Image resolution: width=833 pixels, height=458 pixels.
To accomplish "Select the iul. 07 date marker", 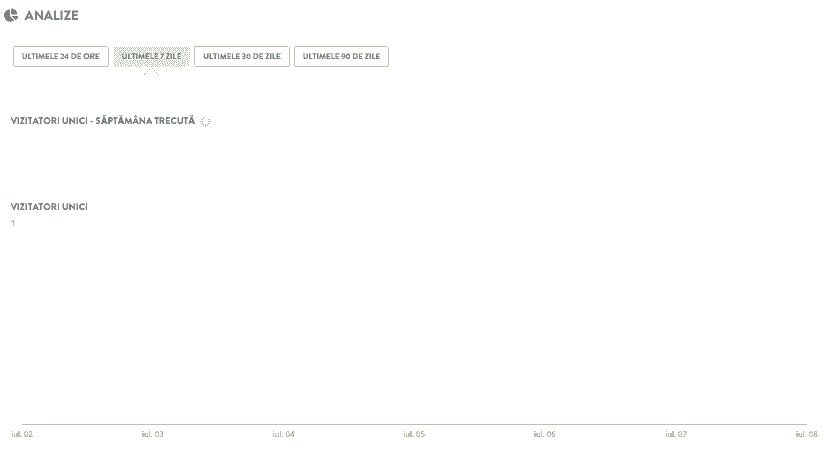I will (x=676, y=435).
